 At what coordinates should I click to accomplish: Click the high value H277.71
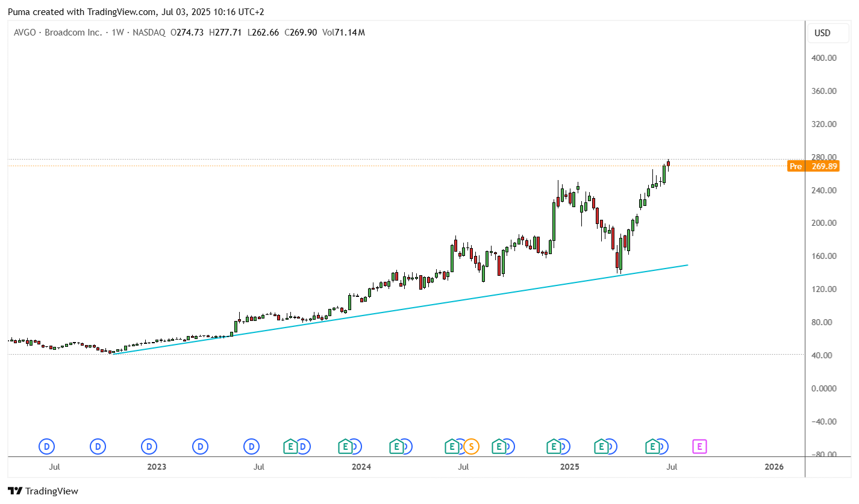(225, 33)
